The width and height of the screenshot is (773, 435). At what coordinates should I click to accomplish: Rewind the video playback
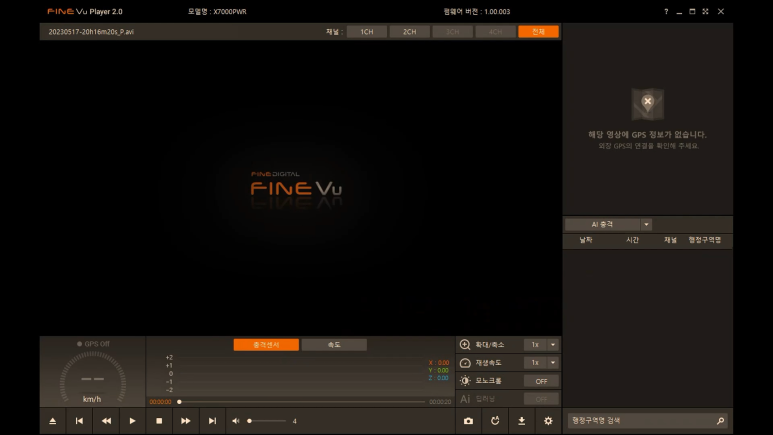click(x=106, y=421)
